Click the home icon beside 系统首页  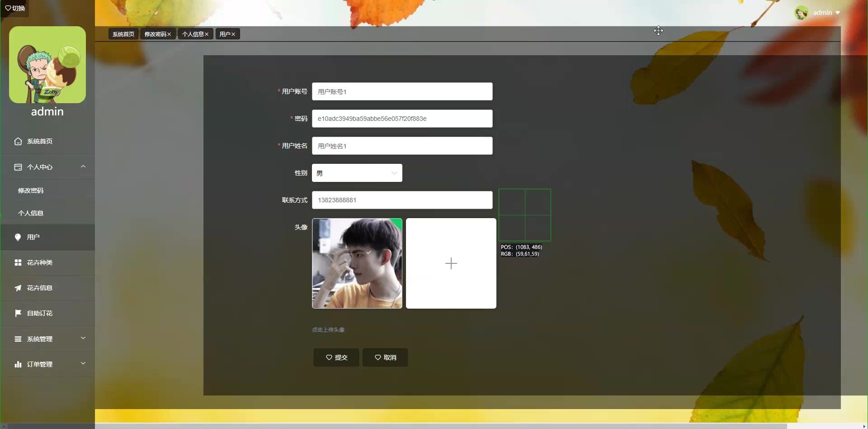[x=18, y=141]
